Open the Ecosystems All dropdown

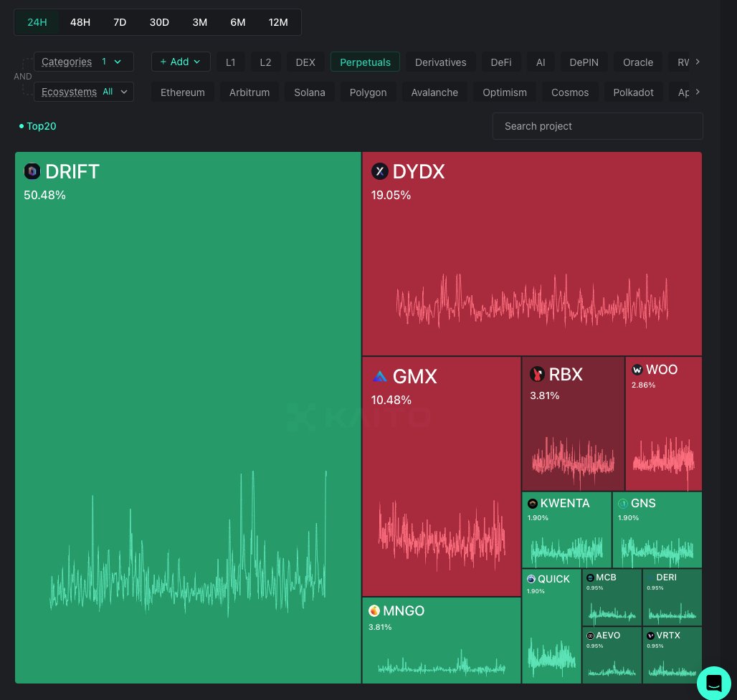pyautogui.click(x=84, y=92)
